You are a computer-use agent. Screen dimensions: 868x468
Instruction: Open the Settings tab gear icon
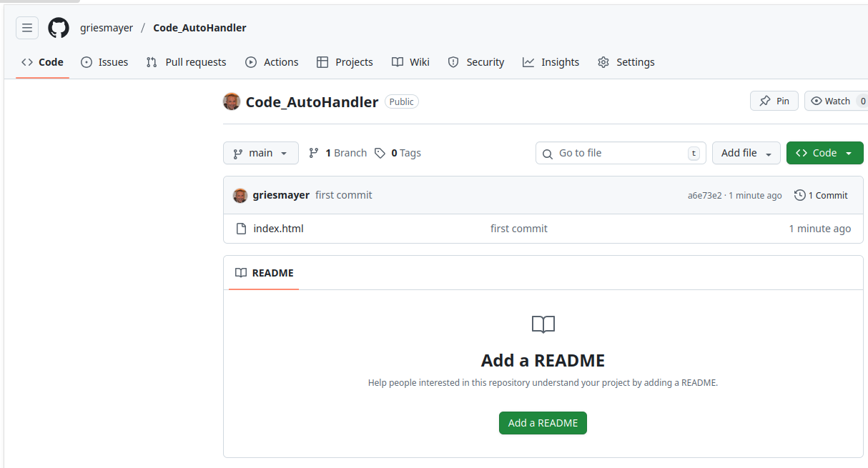[603, 62]
